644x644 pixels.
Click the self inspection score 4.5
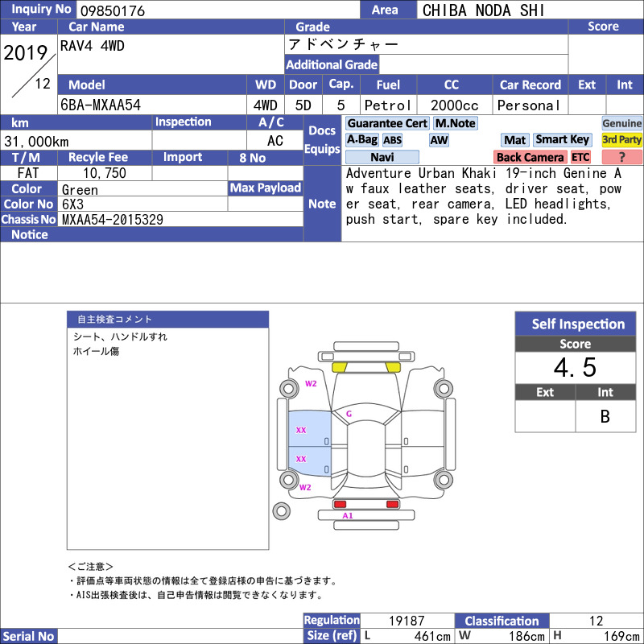pos(575,368)
